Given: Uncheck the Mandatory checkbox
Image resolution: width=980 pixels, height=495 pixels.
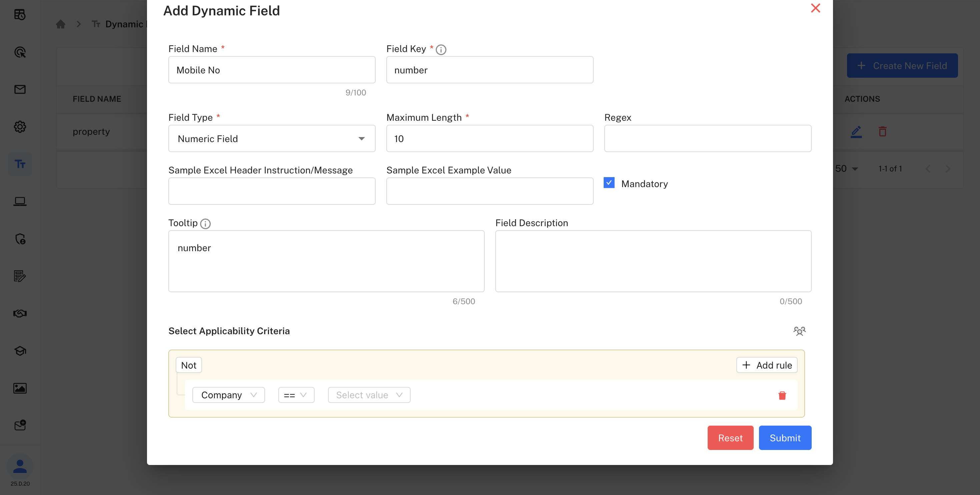Looking at the screenshot, I should coord(609,183).
